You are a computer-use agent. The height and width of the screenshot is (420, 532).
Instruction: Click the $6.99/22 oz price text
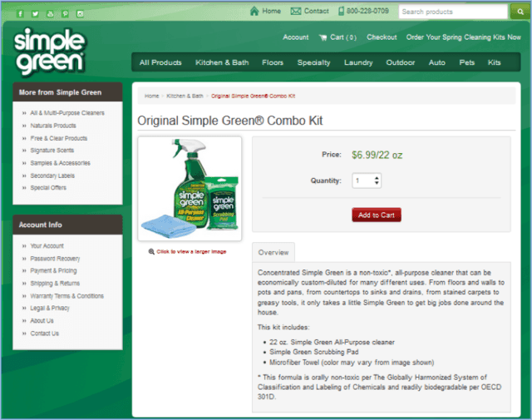(377, 156)
